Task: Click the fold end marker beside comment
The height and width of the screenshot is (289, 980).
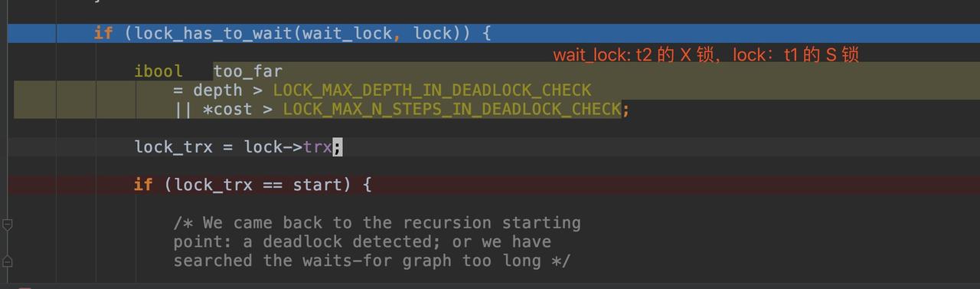Action: (7, 261)
